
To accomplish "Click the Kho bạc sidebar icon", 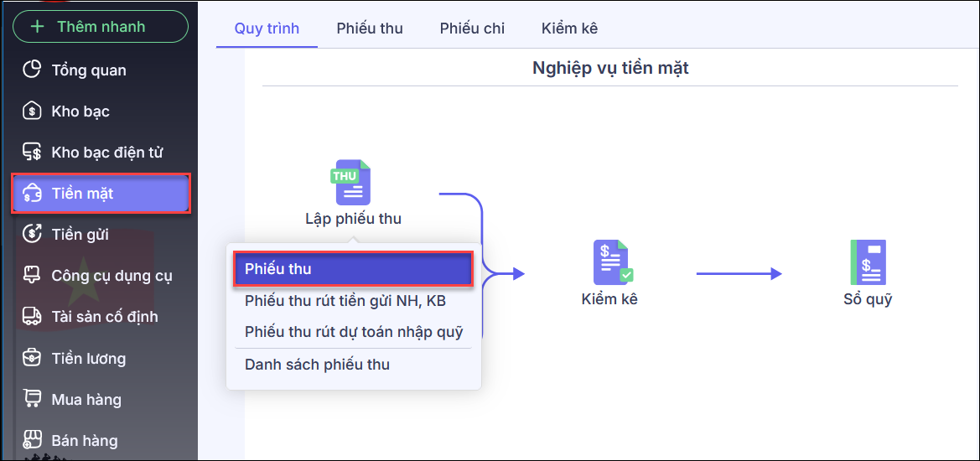I will 32,111.
